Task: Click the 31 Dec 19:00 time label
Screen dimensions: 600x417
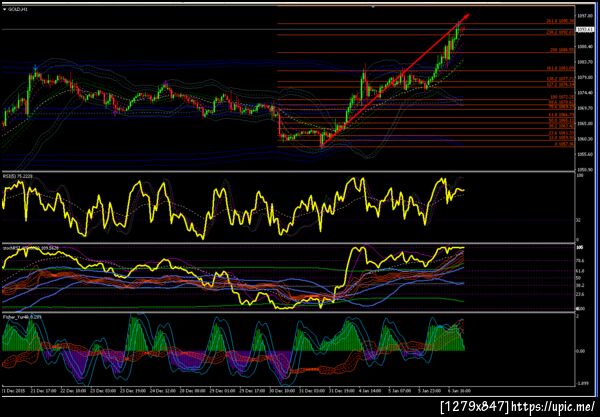Action: tap(341, 391)
